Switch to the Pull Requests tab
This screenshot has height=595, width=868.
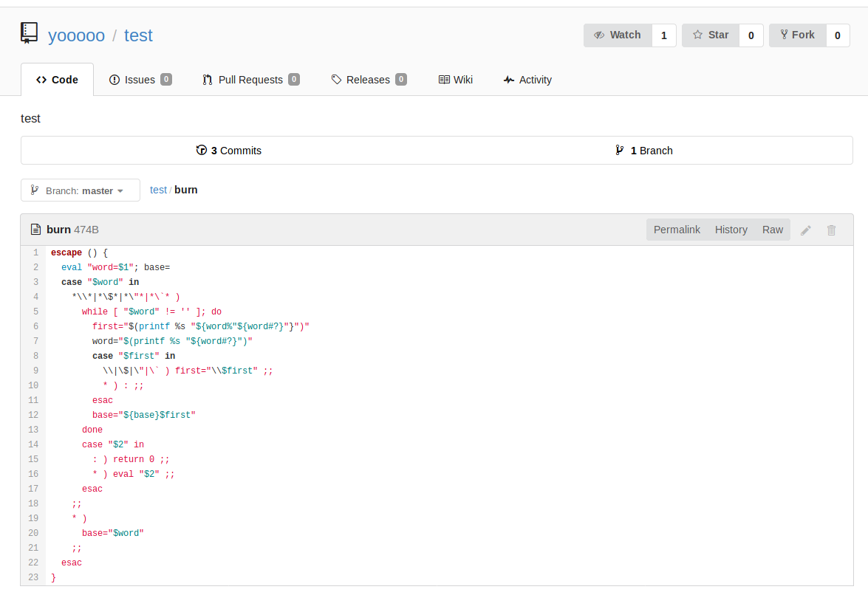(x=250, y=80)
